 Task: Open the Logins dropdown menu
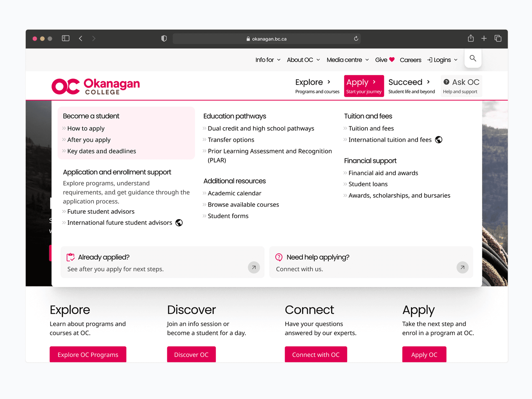(442, 60)
